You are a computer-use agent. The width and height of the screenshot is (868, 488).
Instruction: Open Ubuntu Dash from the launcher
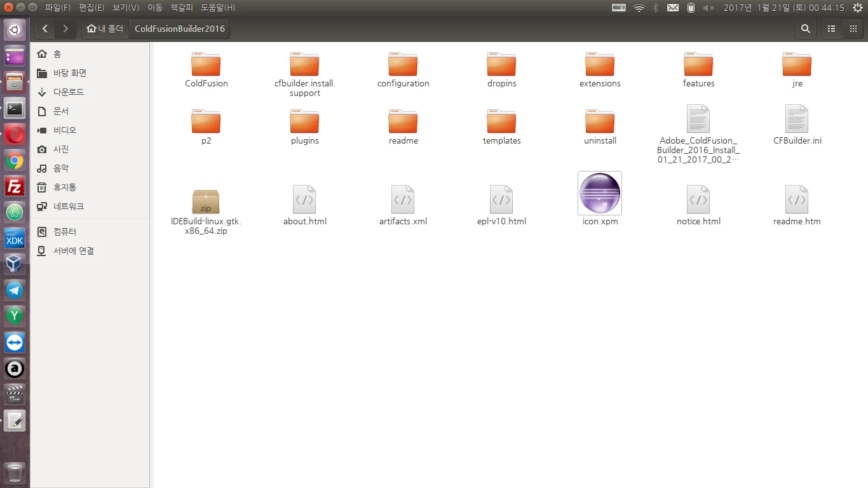click(15, 30)
